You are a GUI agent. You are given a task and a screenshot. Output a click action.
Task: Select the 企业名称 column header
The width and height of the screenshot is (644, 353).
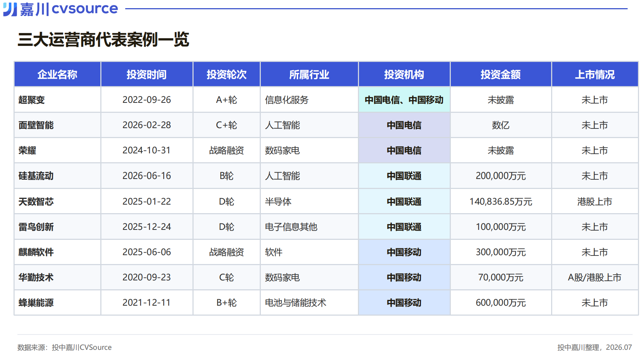click(57, 74)
